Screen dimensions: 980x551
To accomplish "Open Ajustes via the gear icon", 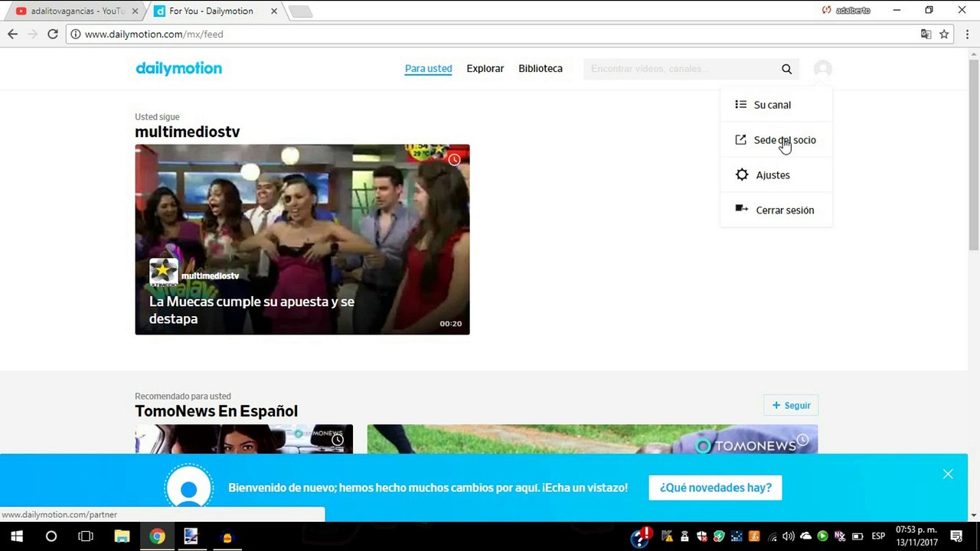I will coord(741,174).
